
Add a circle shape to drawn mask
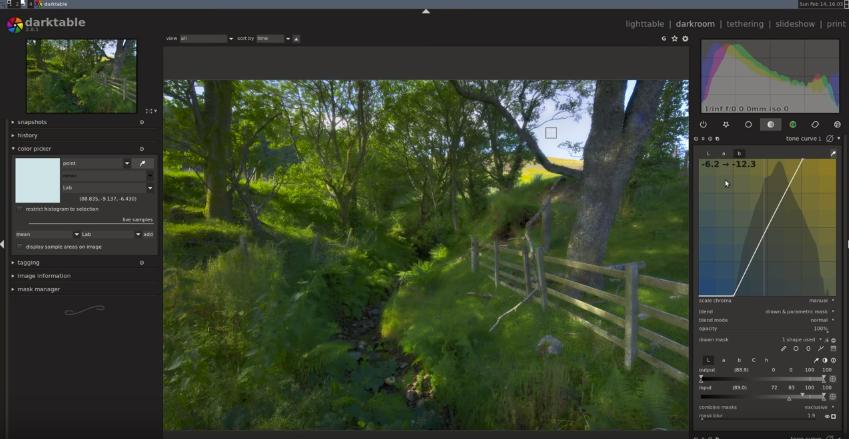click(x=796, y=349)
